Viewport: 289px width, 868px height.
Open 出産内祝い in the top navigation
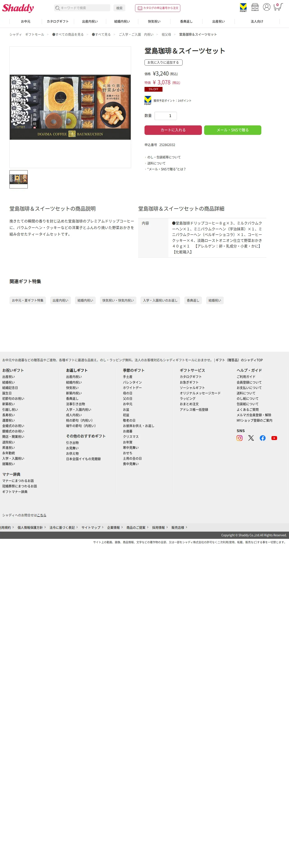tap(90, 22)
